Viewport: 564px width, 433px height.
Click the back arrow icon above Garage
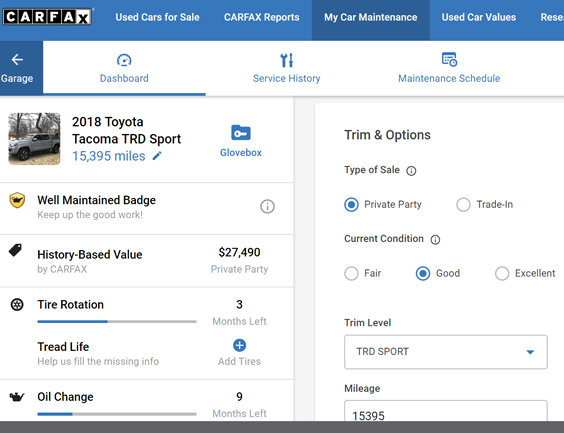[x=17, y=60]
